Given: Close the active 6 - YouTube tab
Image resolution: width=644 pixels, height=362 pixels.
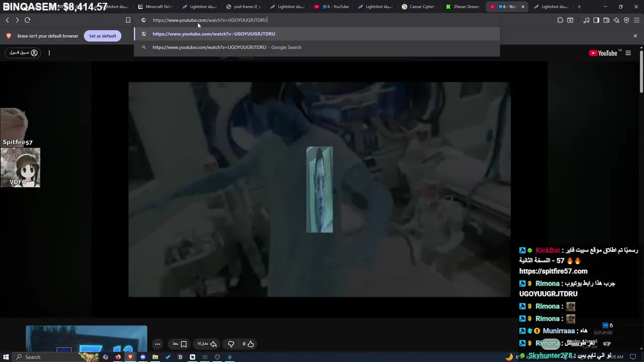Looking at the screenshot, I should tap(523, 7).
